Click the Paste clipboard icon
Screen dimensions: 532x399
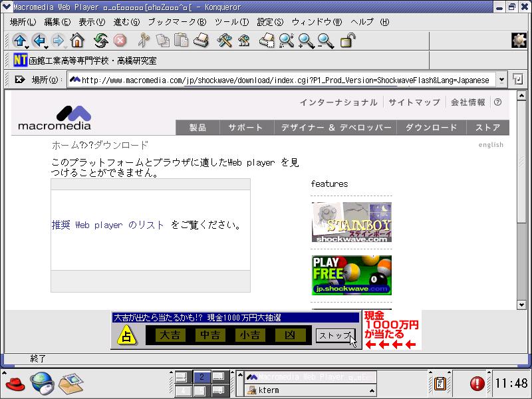tap(182, 41)
